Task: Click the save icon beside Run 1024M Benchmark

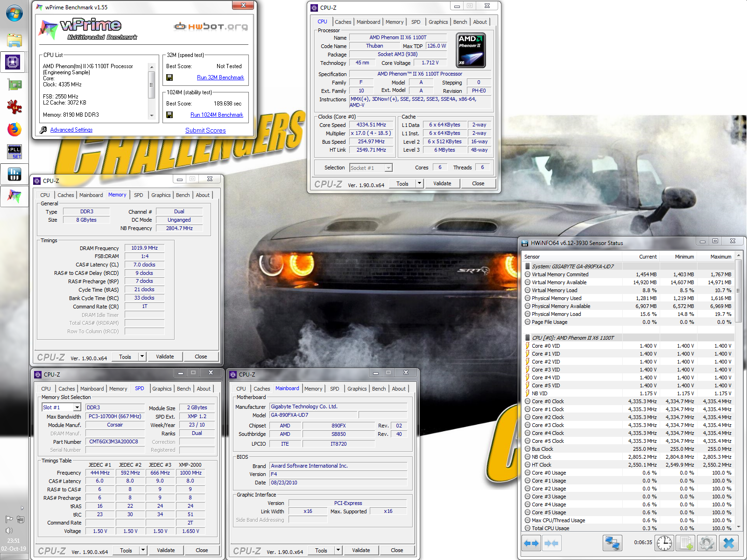Action: [x=169, y=115]
